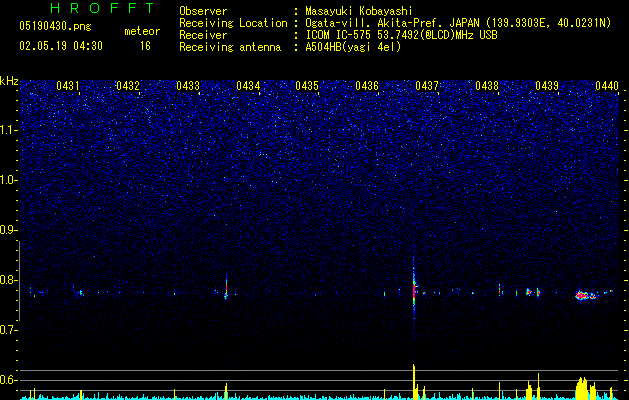Image resolution: width=629 pixels, height=400 pixels.
Task: Click the 1.0 kHz axis label
Action: point(9,180)
